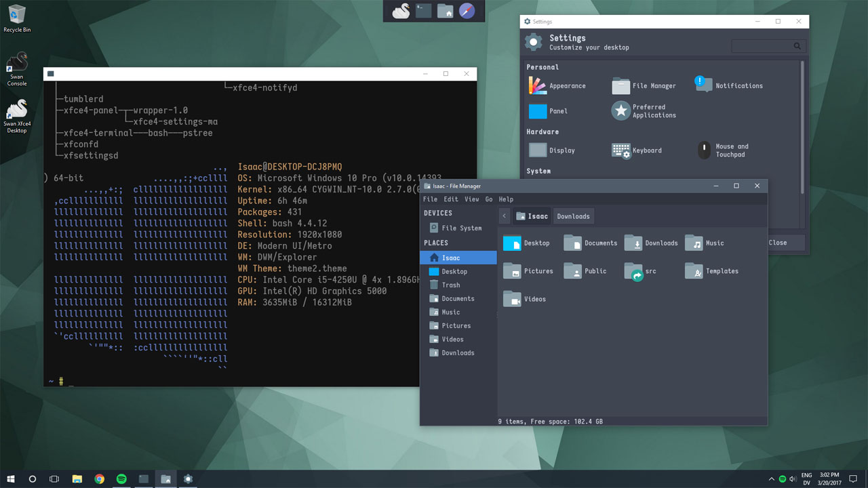Select the Trash item in Places sidebar
The image size is (868, 488).
coord(449,285)
